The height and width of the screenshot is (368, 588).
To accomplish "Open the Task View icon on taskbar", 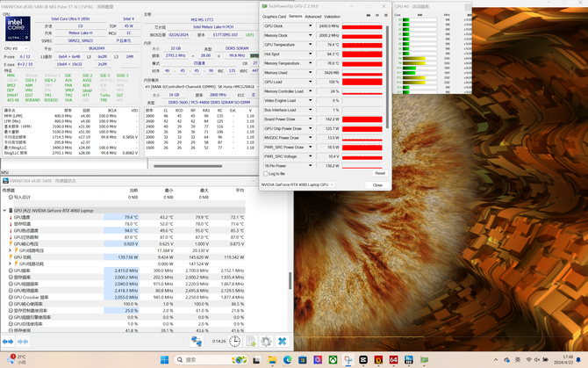I will point(256,360).
